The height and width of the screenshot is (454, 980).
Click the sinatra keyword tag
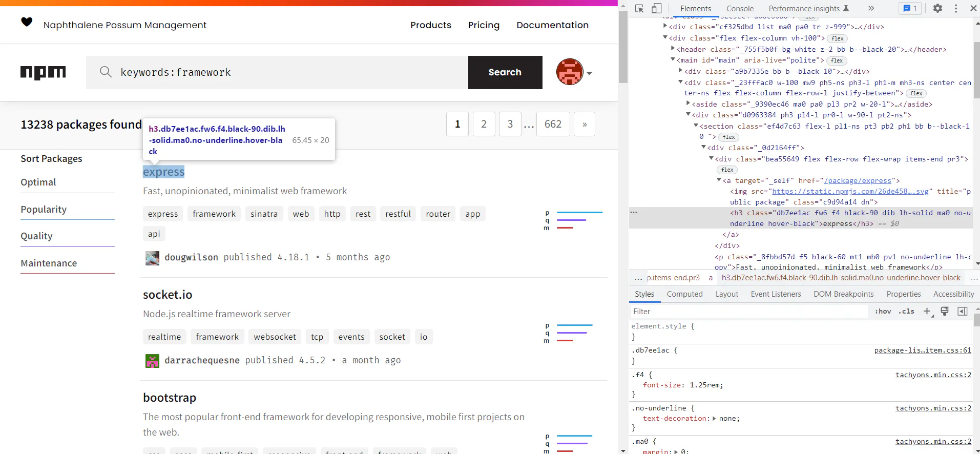coord(264,214)
